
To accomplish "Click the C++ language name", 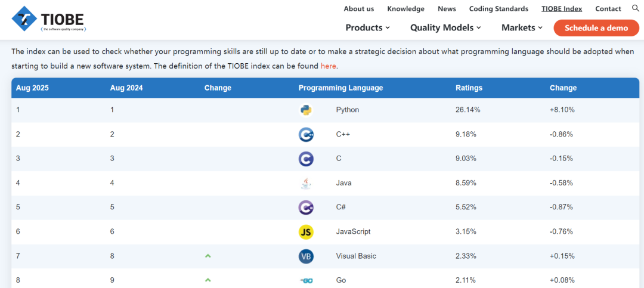I will click(343, 134).
